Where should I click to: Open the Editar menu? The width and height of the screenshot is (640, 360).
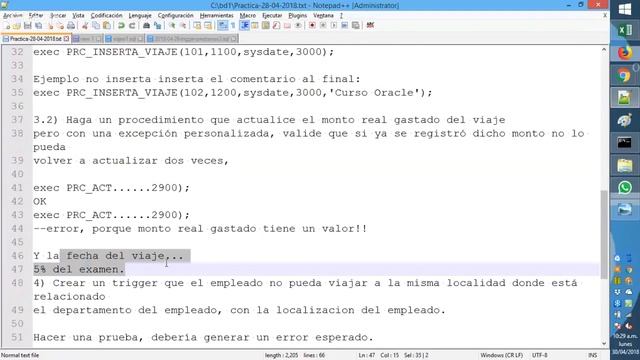[x=36, y=16]
